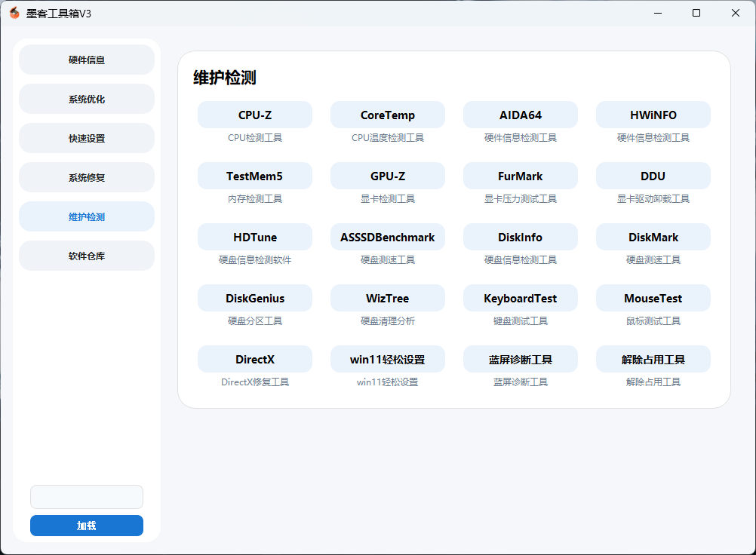Image resolution: width=756 pixels, height=555 pixels.
Task: Start the AIDA64 hardware tool
Action: [x=520, y=115]
